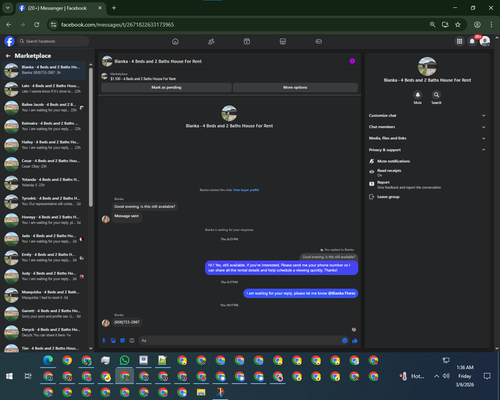Open Bailee Jacob conversation
The width and height of the screenshot is (500, 400).
44,107
